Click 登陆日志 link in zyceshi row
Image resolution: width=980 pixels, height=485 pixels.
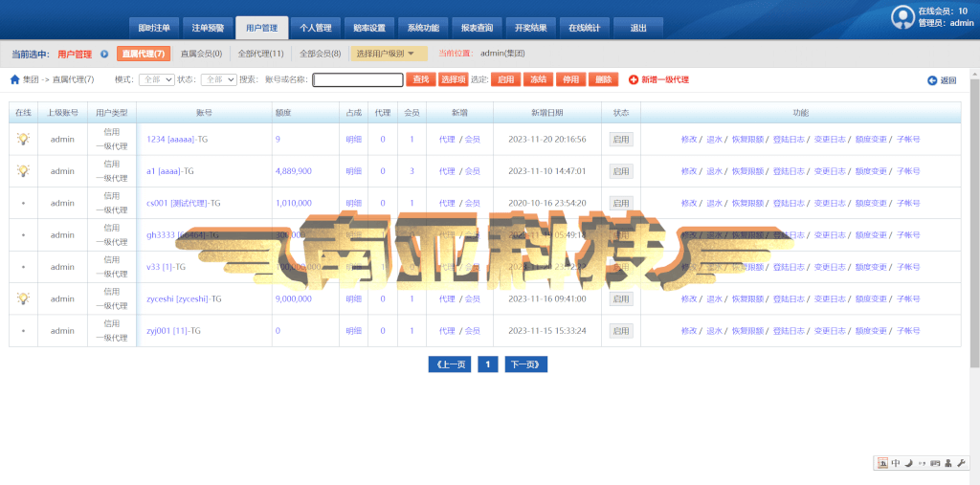pyautogui.click(x=789, y=298)
